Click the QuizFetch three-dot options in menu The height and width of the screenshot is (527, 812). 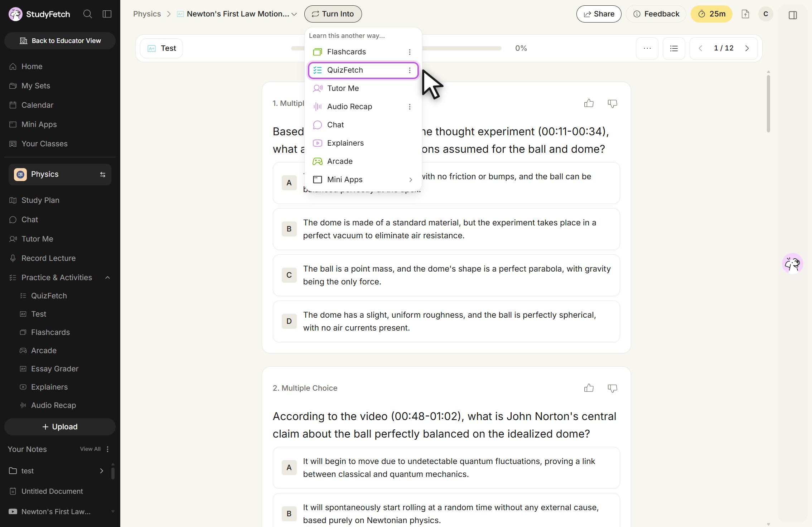410,70
